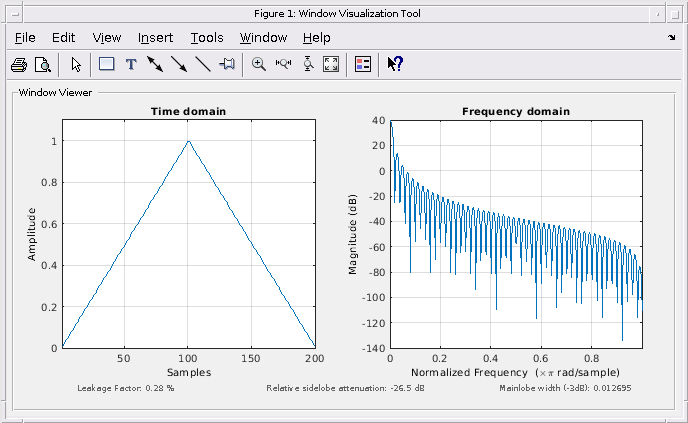Select the Insert Rectangle tool

[x=107, y=64]
